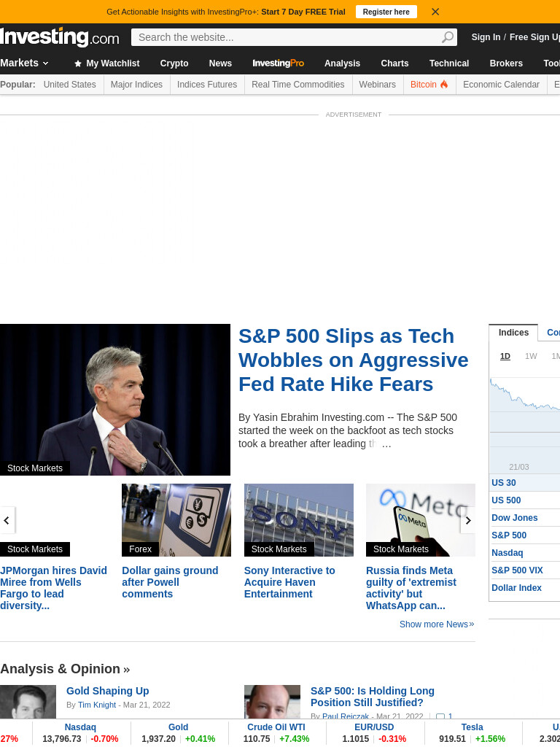
Task: Select the Dollar Index row
Action: click(525, 588)
